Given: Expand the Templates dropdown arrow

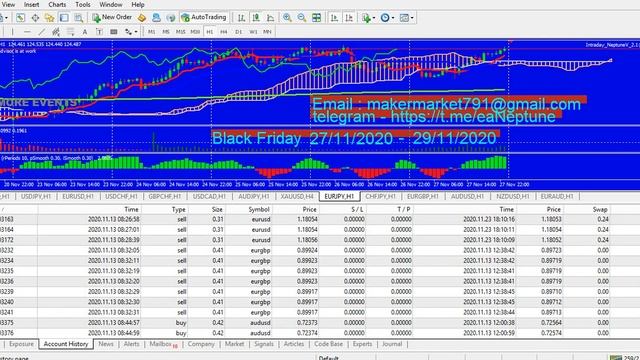Looking at the screenshot, I should [x=412, y=18].
